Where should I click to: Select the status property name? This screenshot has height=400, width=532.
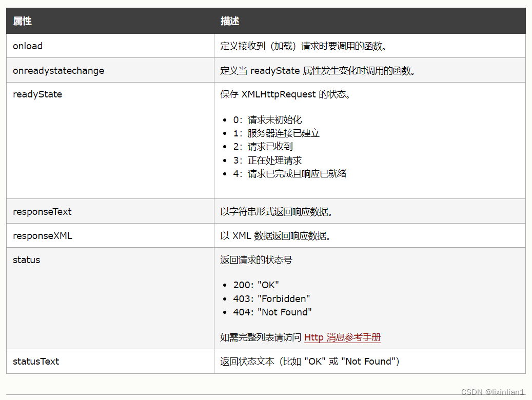pos(26,260)
